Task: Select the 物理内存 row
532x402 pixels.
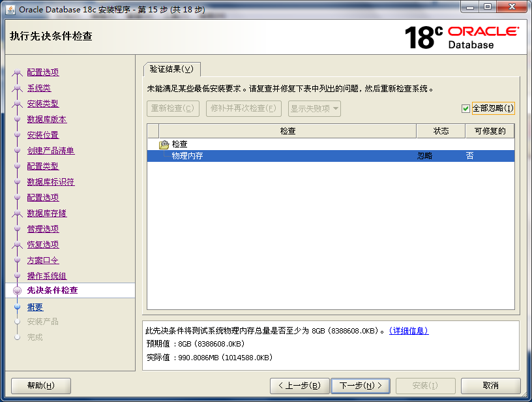Action: [x=331, y=156]
